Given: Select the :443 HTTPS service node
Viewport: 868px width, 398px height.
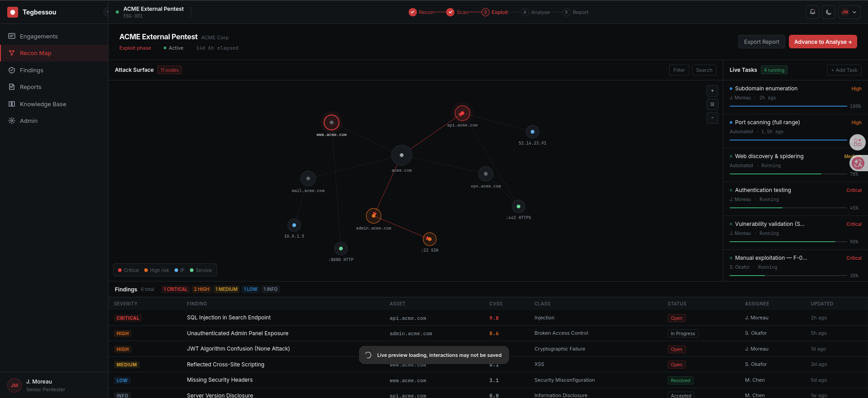Looking at the screenshot, I should (x=519, y=206).
